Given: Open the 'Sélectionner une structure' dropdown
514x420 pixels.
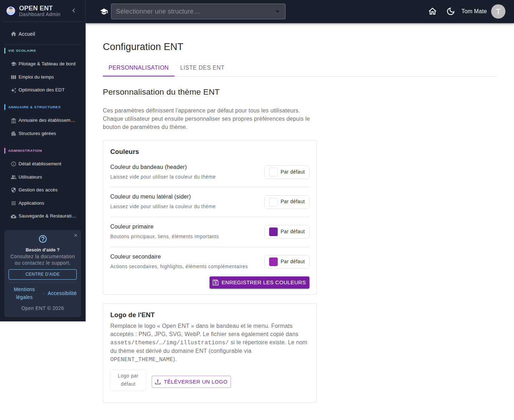Looking at the screenshot, I should click(x=198, y=11).
